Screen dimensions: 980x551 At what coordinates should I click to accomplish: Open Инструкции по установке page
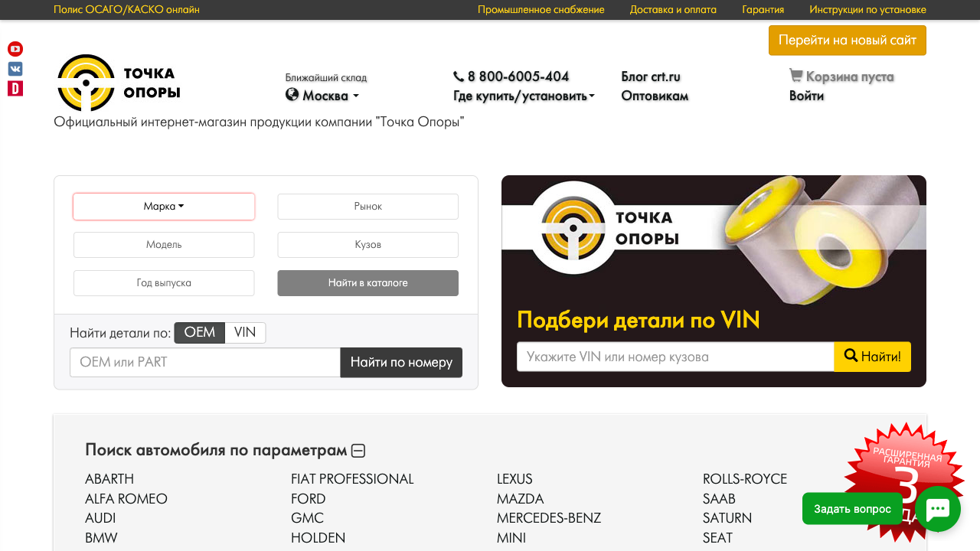click(x=867, y=10)
